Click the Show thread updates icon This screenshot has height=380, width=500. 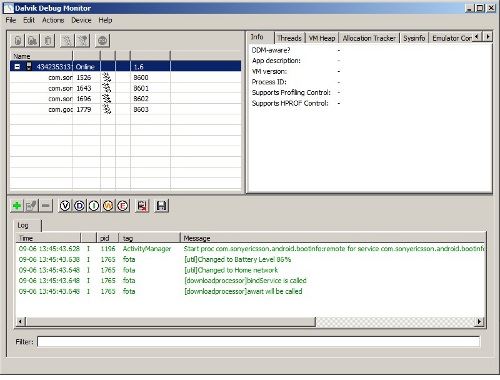(67, 41)
